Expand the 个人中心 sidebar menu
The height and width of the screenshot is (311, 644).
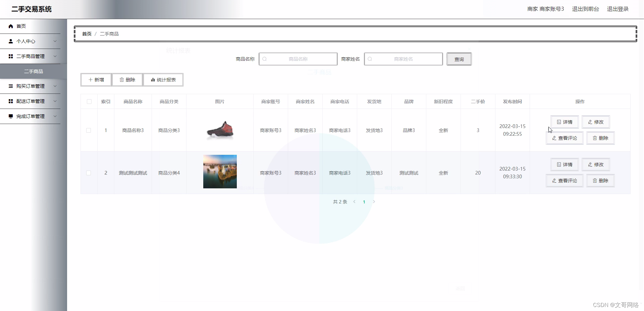click(x=55, y=41)
